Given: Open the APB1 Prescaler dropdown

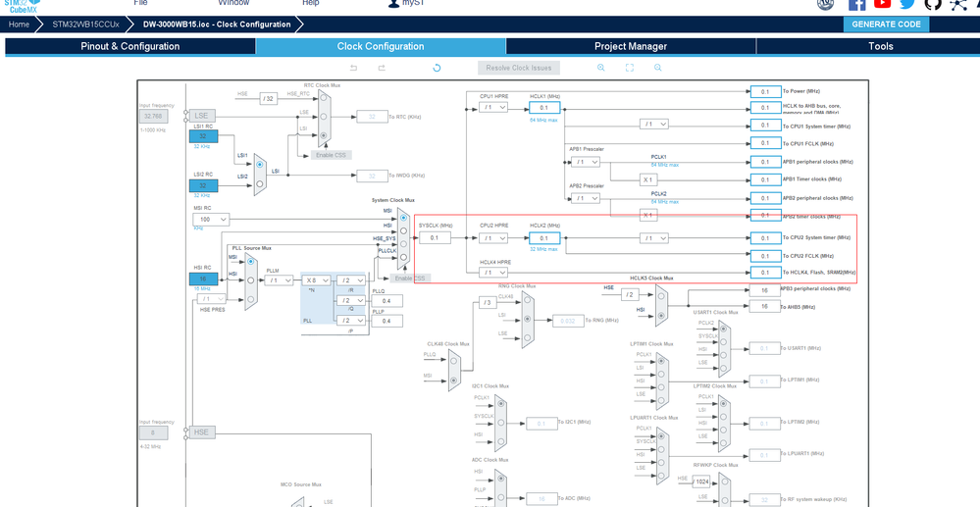Looking at the screenshot, I should coord(585,162).
